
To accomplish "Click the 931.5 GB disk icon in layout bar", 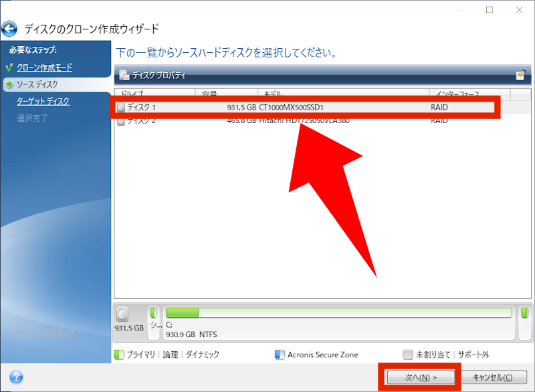I will 122,314.
